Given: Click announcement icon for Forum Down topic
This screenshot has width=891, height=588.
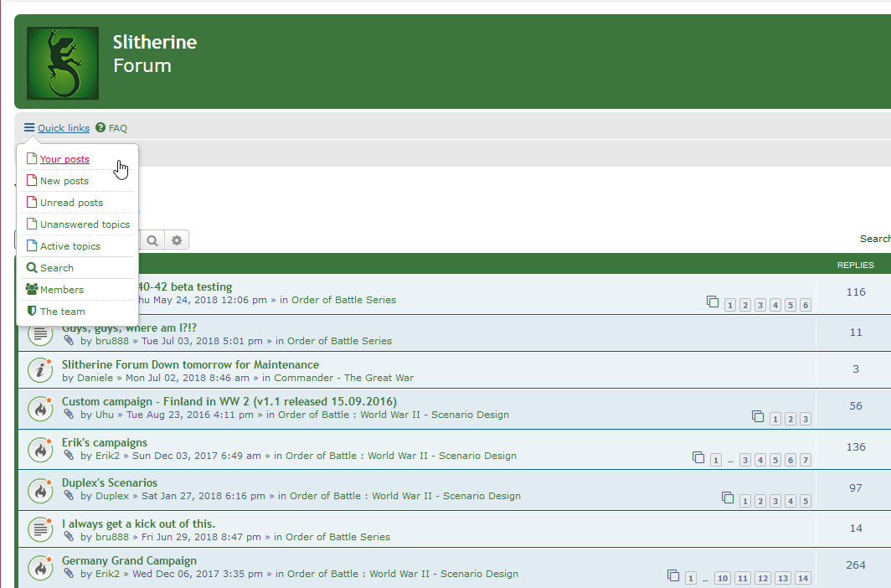Looking at the screenshot, I should pos(40,370).
